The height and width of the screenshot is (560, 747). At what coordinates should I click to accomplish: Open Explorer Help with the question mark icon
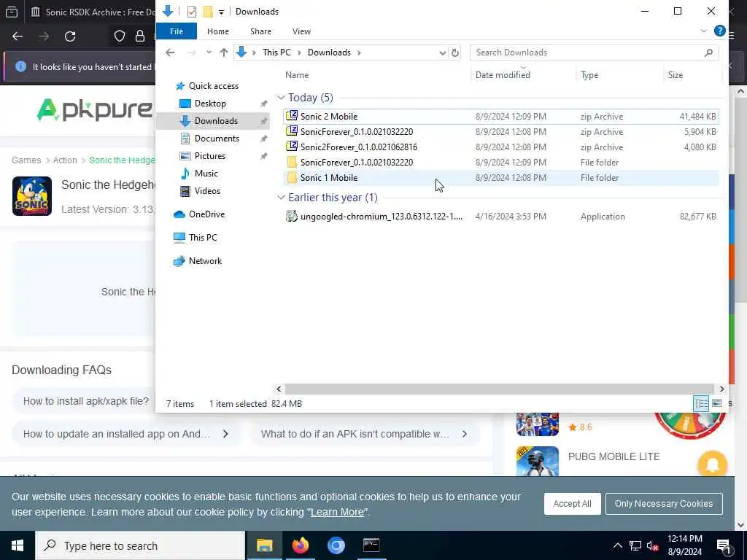coord(719,31)
